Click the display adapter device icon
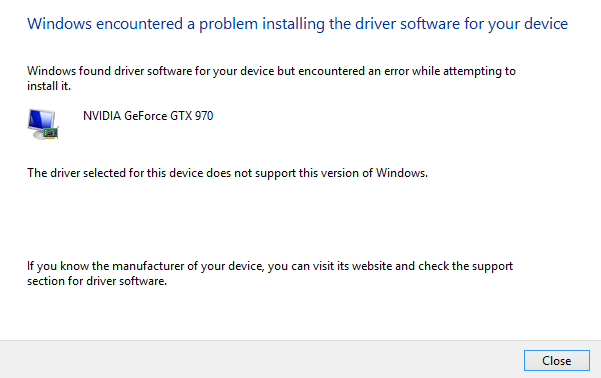This screenshot has width=601, height=378. (43, 124)
